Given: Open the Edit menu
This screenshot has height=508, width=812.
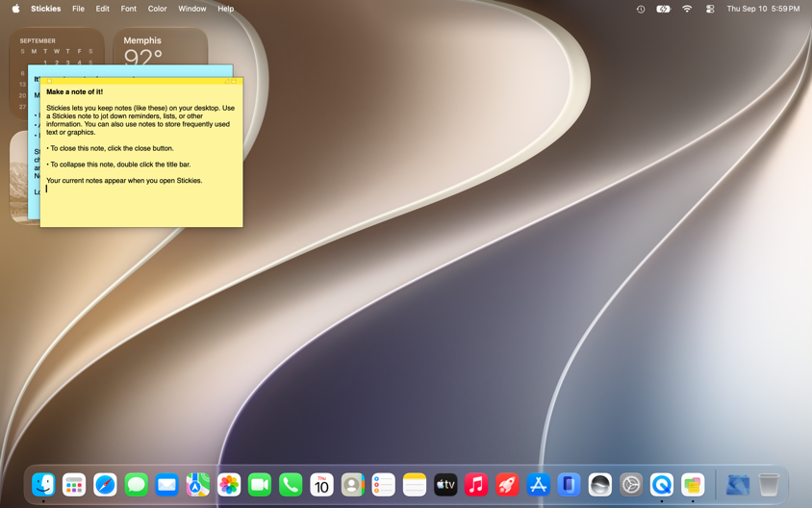Looking at the screenshot, I should [x=103, y=9].
